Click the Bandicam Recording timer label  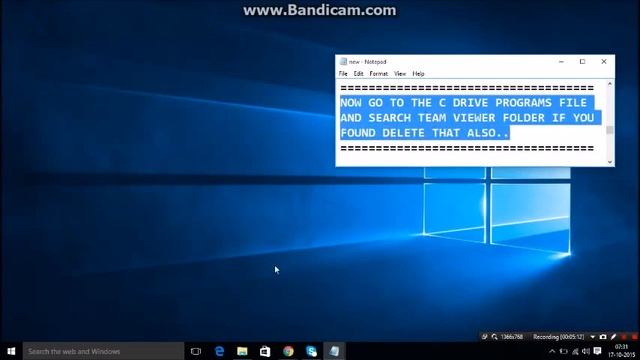coord(558,337)
